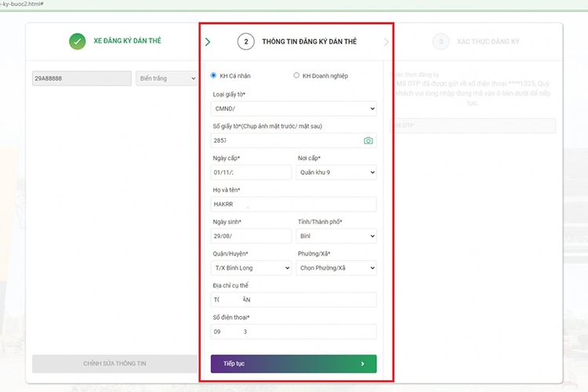Go to THÔNG TIN ĐĂNG KÝ DÁN THẺ step

coord(310,42)
